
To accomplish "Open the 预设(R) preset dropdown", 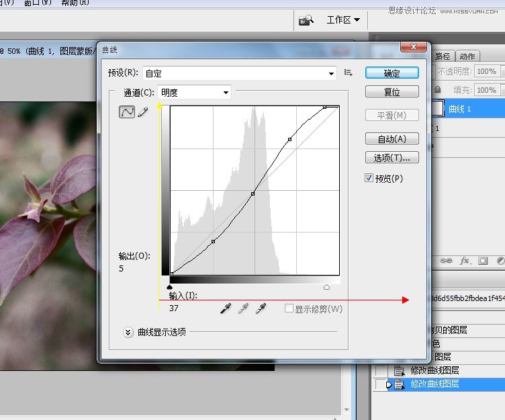I will (240, 73).
